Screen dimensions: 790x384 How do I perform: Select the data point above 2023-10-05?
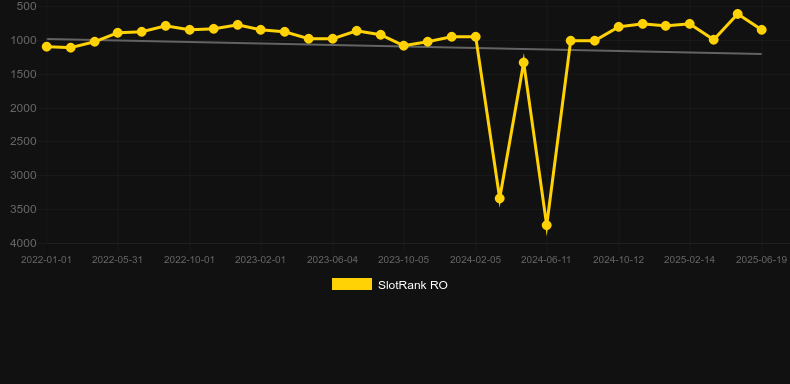click(404, 45)
